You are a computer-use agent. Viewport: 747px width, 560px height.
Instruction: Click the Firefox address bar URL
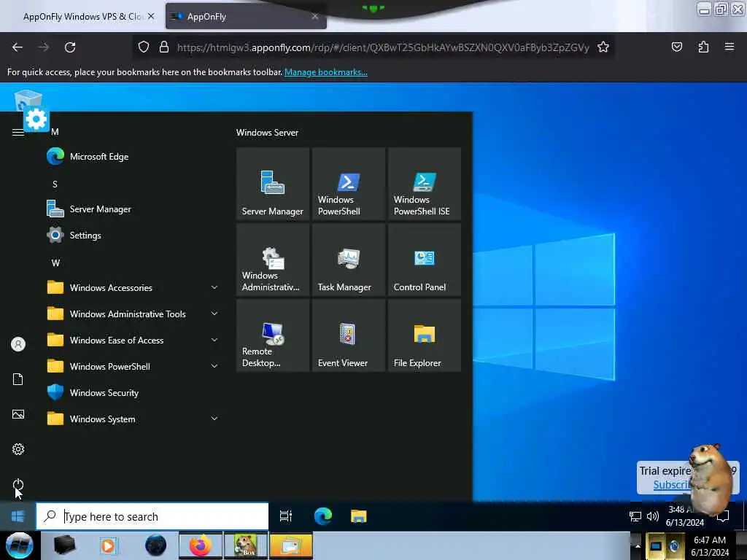click(x=383, y=47)
